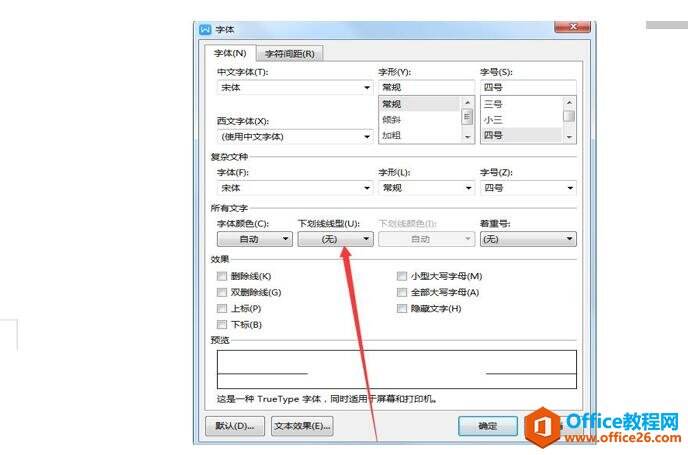Open the 字体颜色(C) color dropdown
Image resolution: width=688 pixels, height=455 pixels.
(x=254, y=239)
